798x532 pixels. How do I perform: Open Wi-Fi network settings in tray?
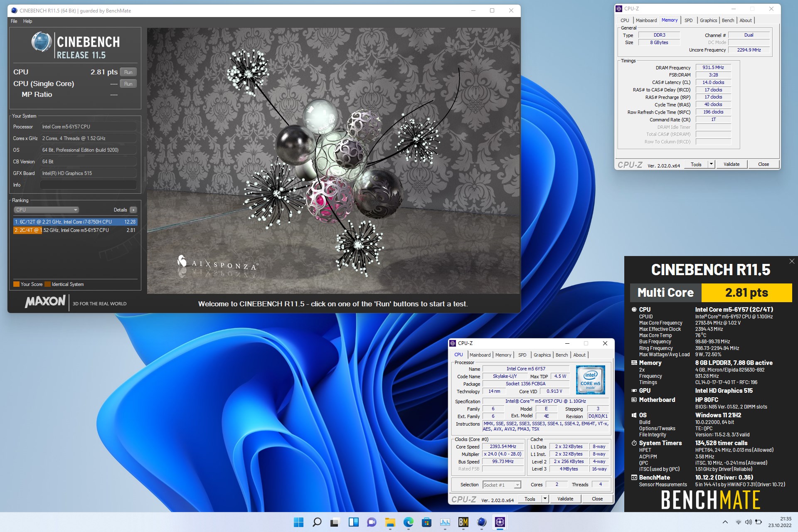pyautogui.click(x=739, y=522)
